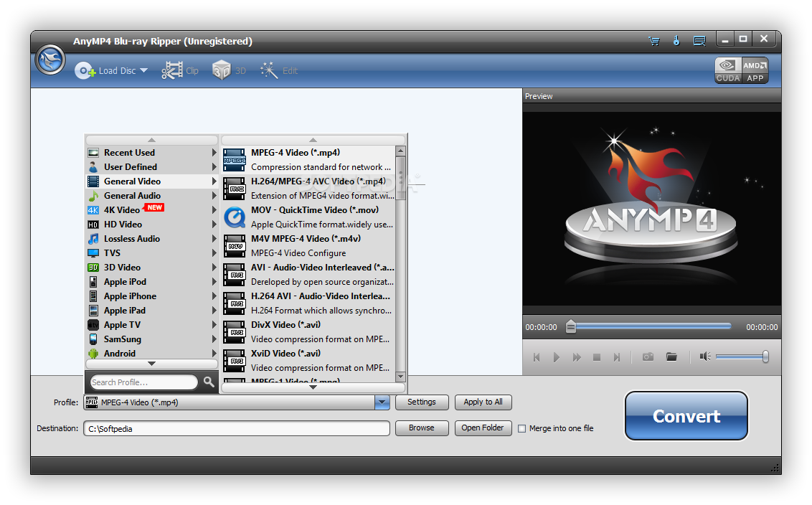
Task: Open the menu list icon in title bar
Action: pos(699,41)
